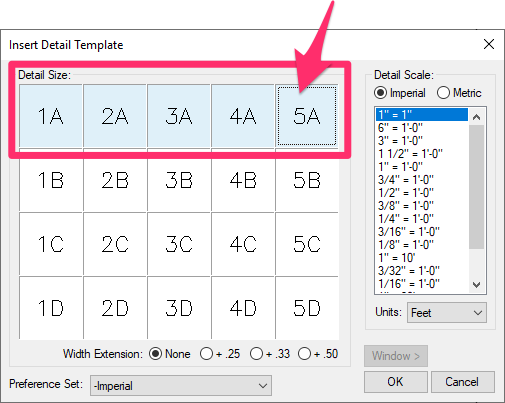Set width extension to +.50
Viewport: 505px width, 403px height.
coord(318,354)
